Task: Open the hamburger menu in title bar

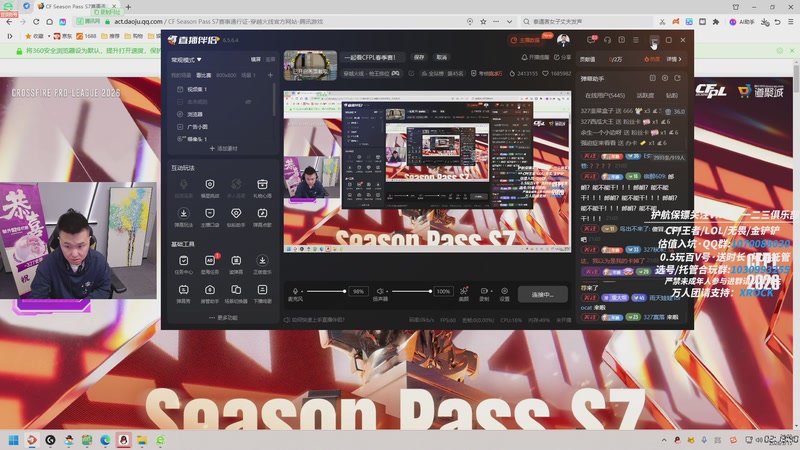Action: pyautogui.click(x=636, y=40)
